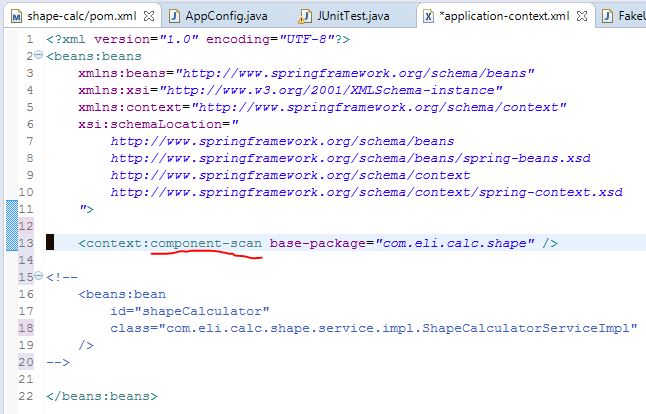646x414 pixels.
Task: Click the xsi:schemaLocation attribute name
Action: 150,124
